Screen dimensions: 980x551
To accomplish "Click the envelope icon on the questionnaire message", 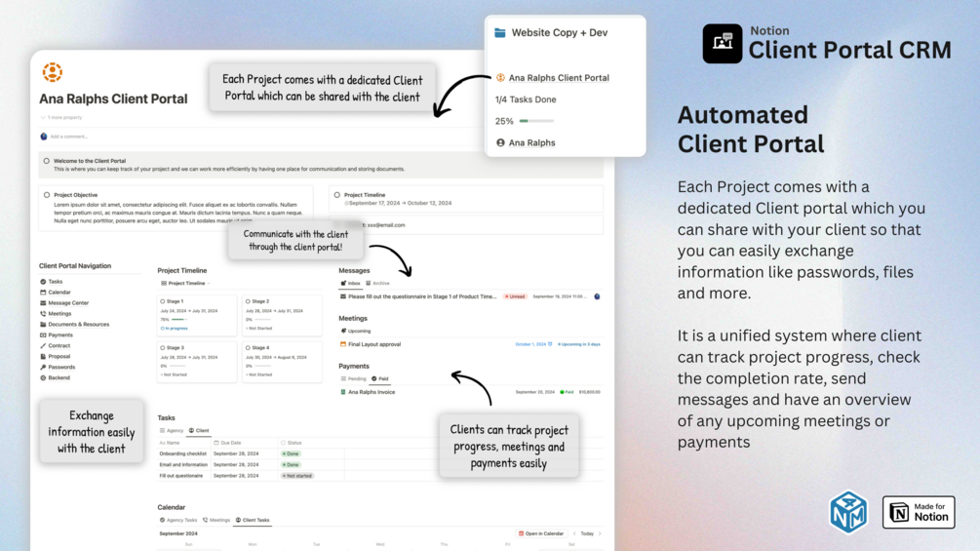I will (x=343, y=296).
